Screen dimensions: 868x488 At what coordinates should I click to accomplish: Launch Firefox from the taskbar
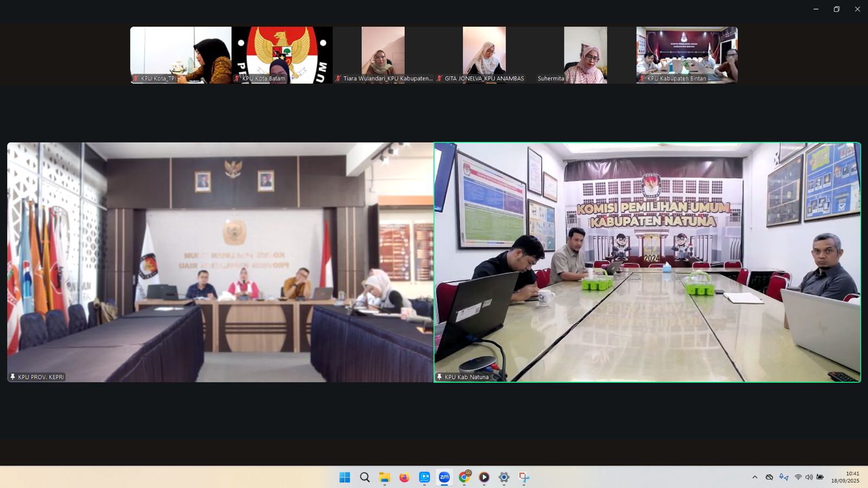(404, 477)
